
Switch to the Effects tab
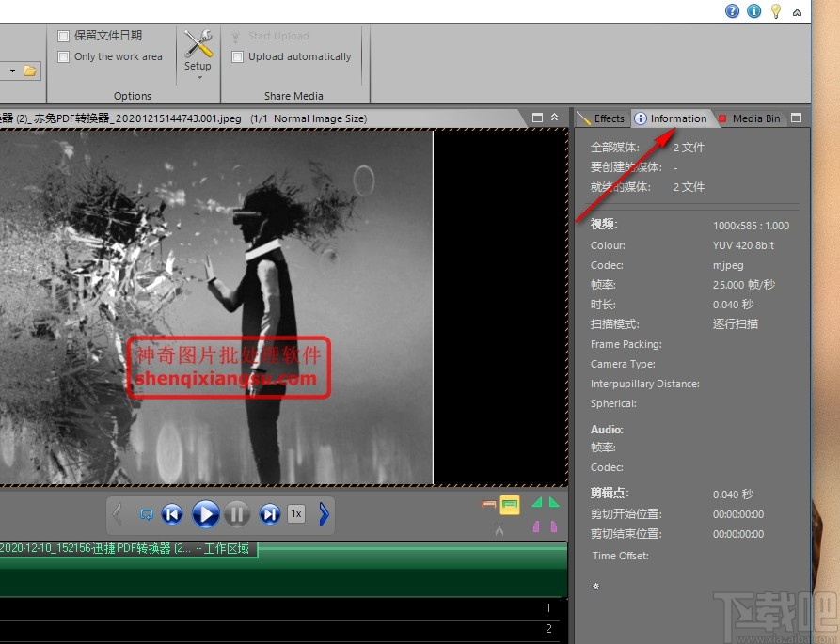click(x=602, y=118)
